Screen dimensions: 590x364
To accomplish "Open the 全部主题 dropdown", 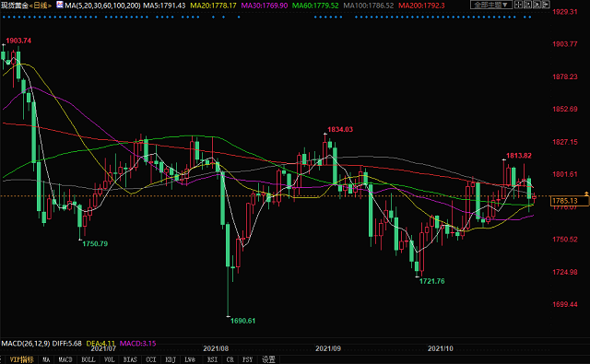I will point(491,5).
